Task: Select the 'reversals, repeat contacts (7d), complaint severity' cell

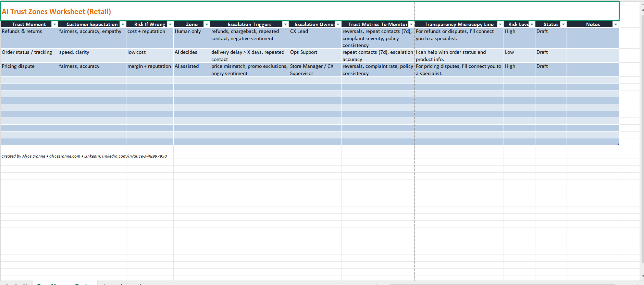Action: 378,38
